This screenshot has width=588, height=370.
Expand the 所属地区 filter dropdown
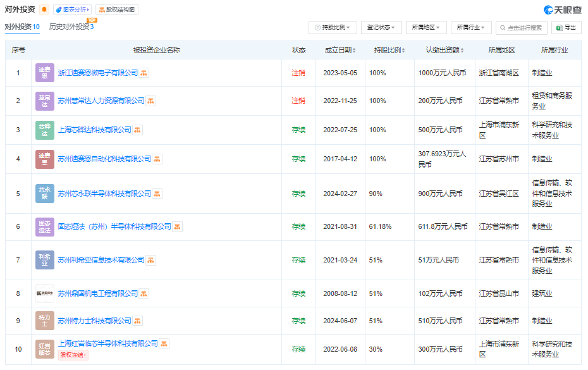point(427,28)
